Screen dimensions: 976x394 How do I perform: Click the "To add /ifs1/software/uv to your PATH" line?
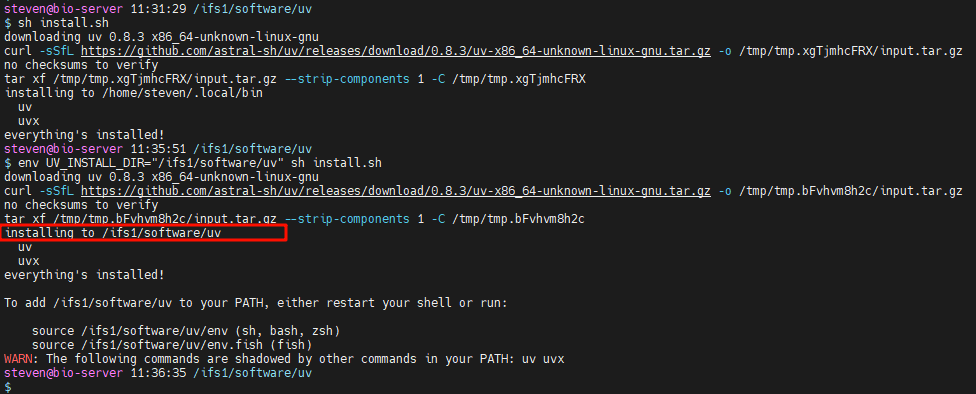click(x=256, y=303)
